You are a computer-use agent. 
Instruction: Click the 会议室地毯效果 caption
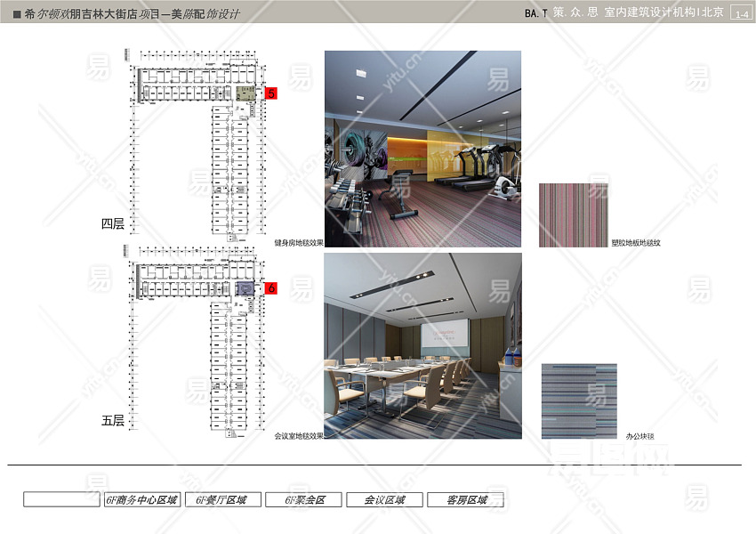[299, 436]
